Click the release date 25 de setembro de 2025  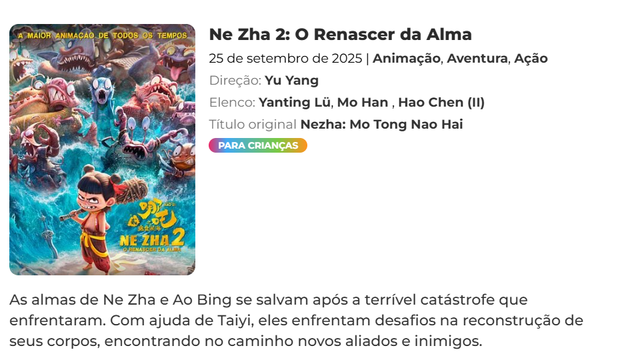coord(285,58)
